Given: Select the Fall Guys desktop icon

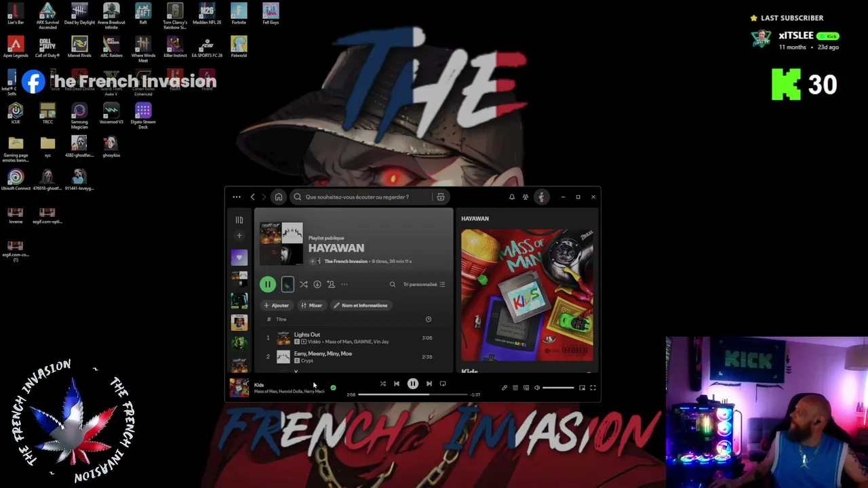Looking at the screenshot, I should [x=271, y=14].
